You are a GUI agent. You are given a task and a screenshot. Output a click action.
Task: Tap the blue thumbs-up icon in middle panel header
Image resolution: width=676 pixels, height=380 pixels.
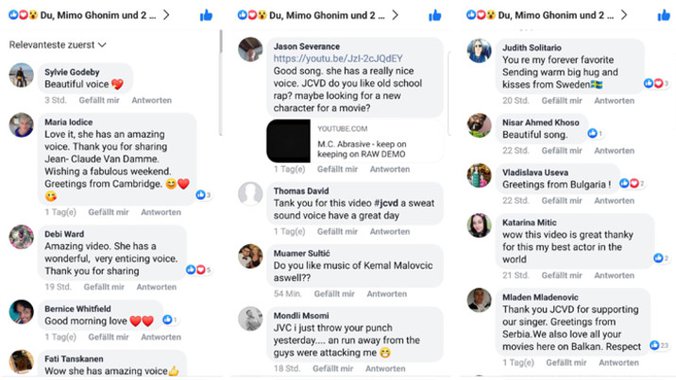point(435,16)
